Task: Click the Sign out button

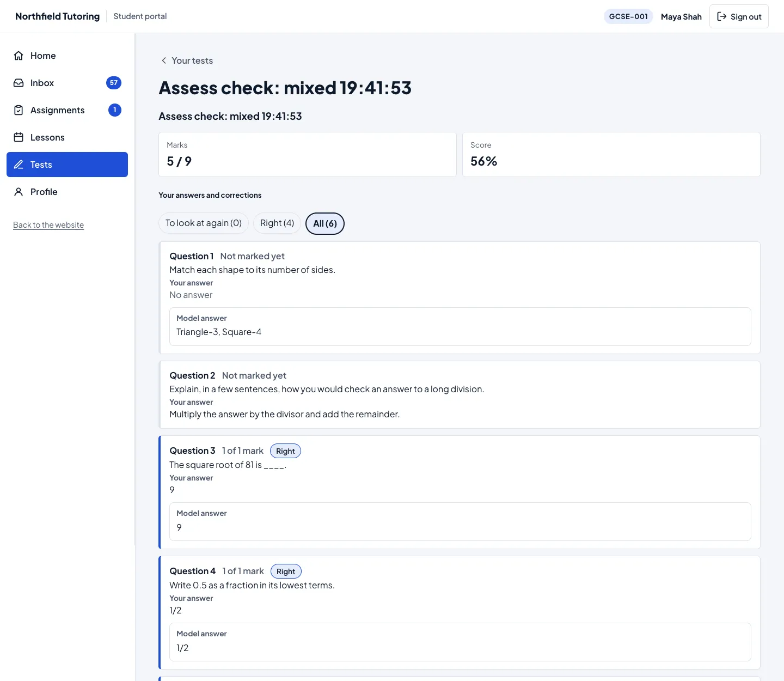Action: pyautogui.click(x=739, y=16)
